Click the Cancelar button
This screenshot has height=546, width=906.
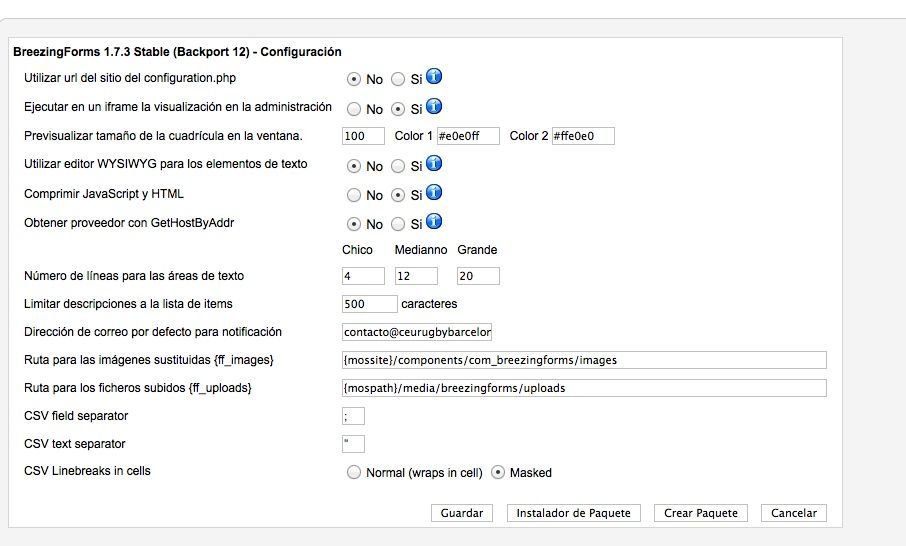point(794,513)
